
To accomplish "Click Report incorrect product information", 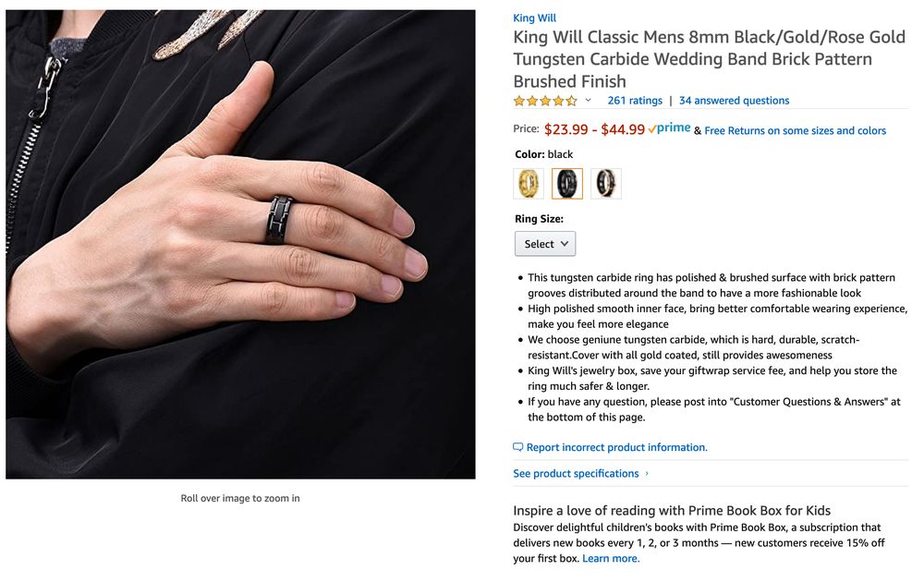I will point(616,447).
